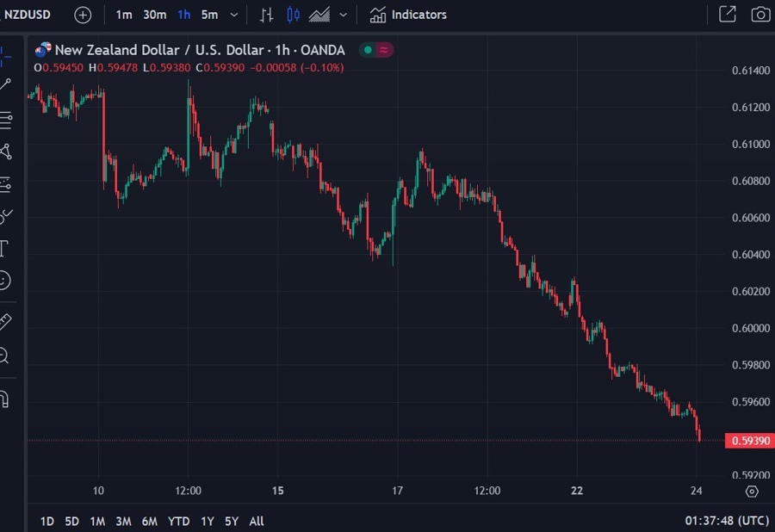Click the -0.00058 (-0.10%) change value
Screen dimensions: 775x532
pyautogui.click(x=296, y=68)
